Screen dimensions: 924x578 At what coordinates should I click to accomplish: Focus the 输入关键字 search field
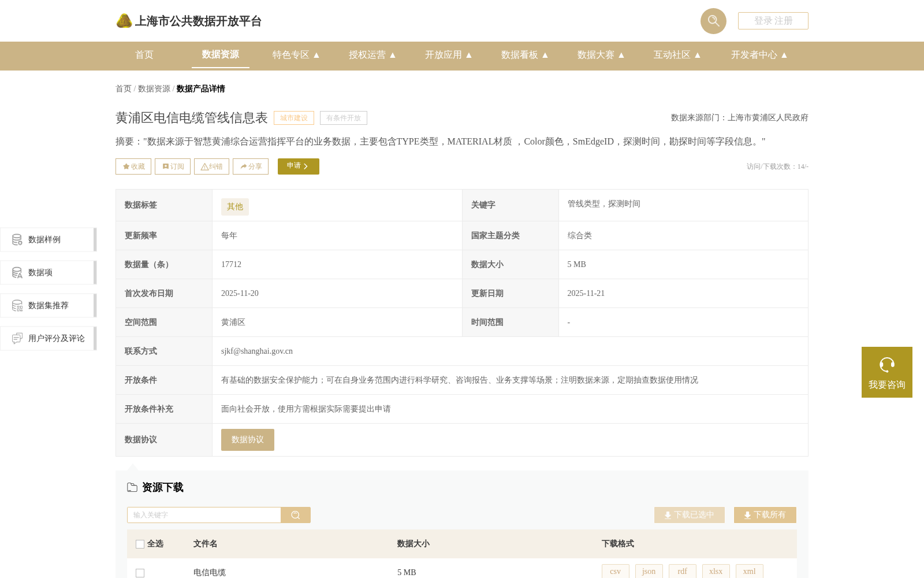click(204, 515)
